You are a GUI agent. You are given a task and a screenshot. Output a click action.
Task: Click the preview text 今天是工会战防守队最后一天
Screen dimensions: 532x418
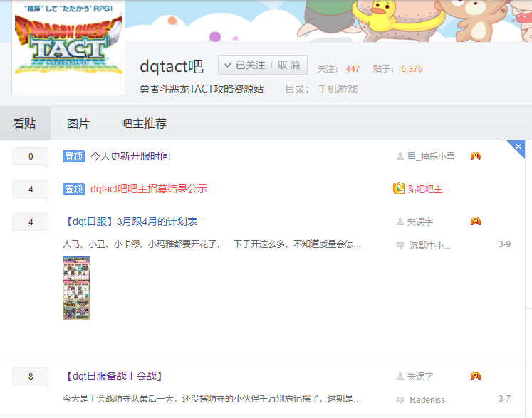click(x=212, y=398)
